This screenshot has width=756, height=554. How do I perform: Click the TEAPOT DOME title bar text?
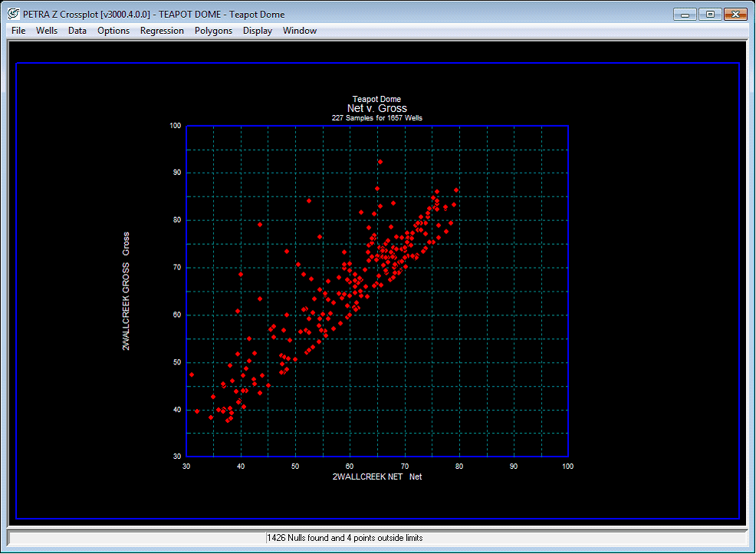pyautogui.click(x=192, y=13)
